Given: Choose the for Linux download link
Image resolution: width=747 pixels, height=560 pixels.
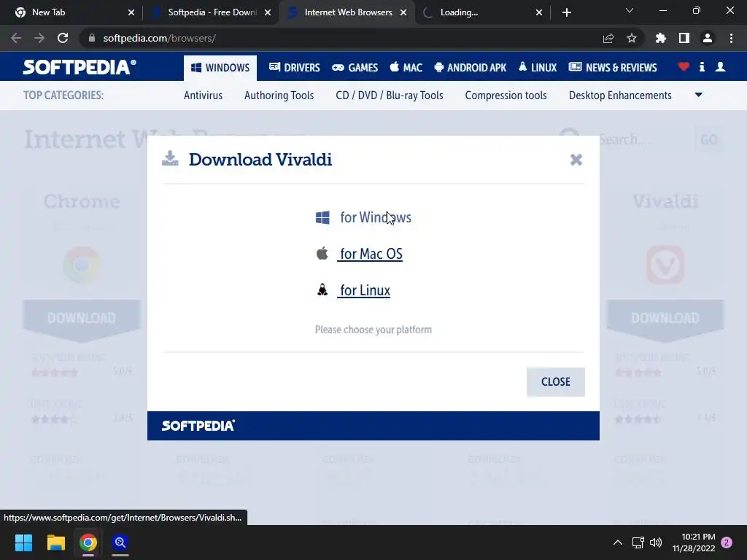Looking at the screenshot, I should click(x=365, y=290).
